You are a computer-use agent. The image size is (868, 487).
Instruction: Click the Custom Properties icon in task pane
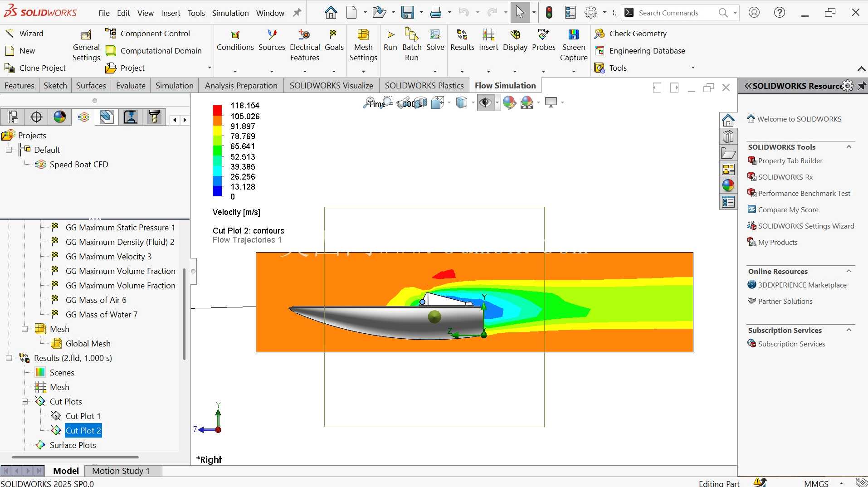pyautogui.click(x=728, y=202)
